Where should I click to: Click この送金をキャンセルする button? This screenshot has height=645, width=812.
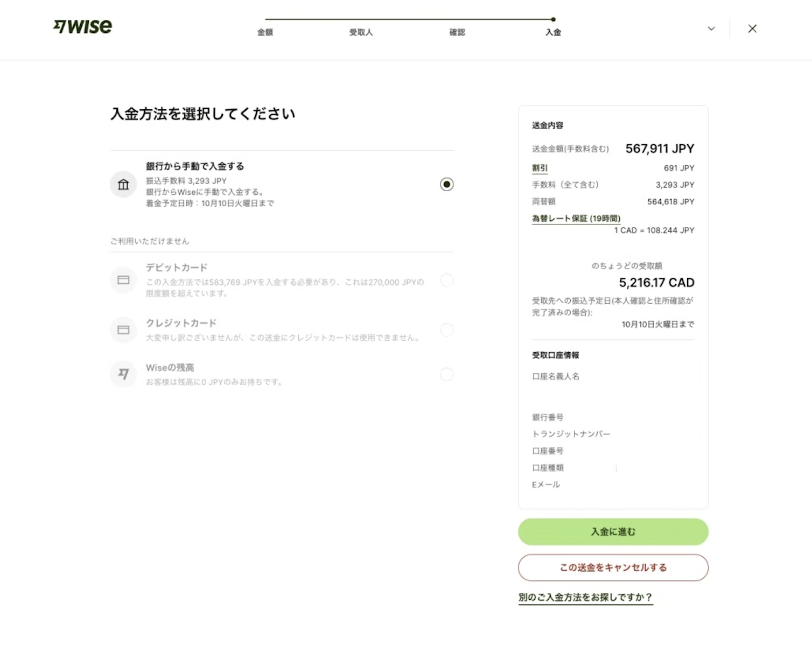pyautogui.click(x=613, y=567)
